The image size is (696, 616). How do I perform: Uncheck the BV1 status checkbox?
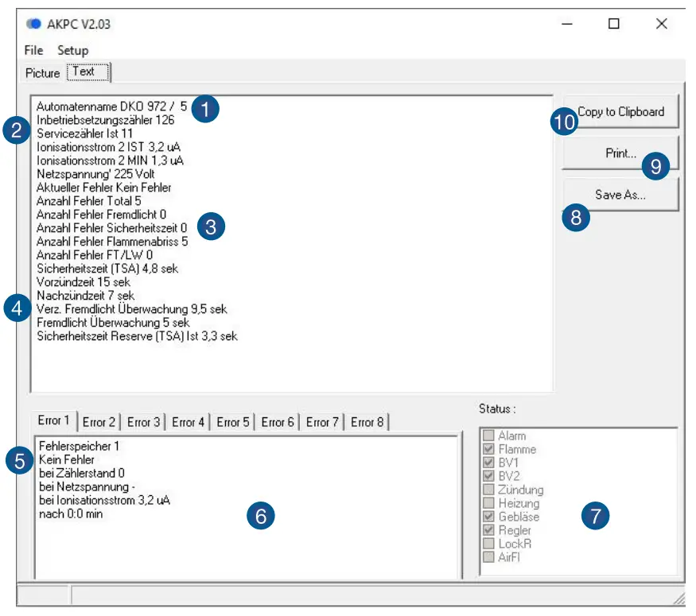488,463
